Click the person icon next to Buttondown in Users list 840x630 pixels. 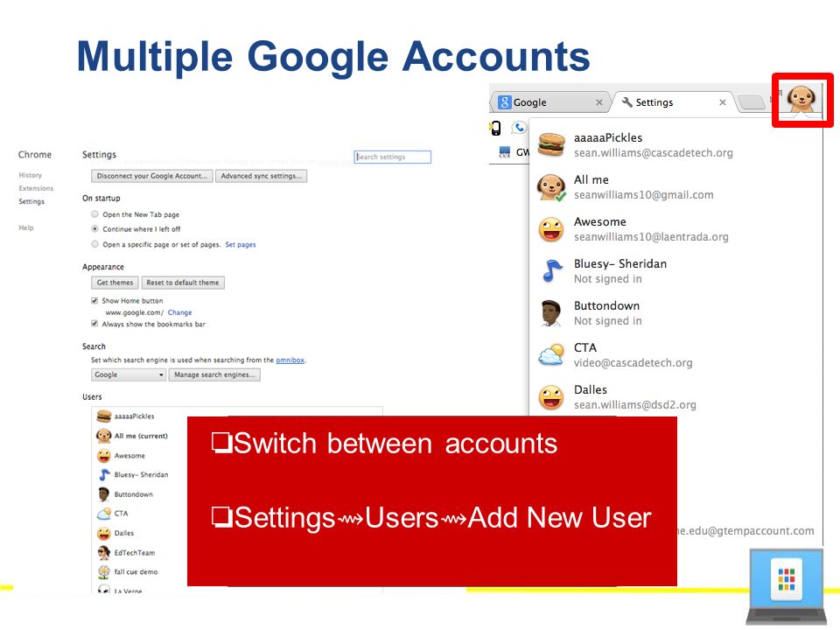point(104,493)
